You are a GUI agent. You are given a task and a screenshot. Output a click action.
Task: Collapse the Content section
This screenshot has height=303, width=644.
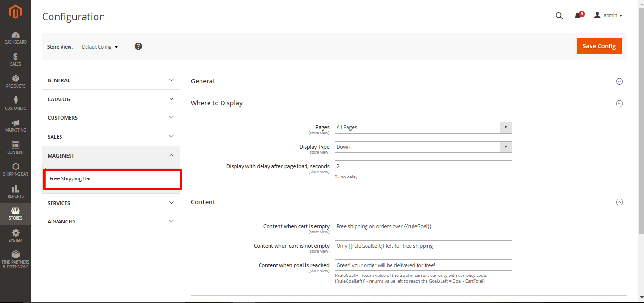[619, 202]
